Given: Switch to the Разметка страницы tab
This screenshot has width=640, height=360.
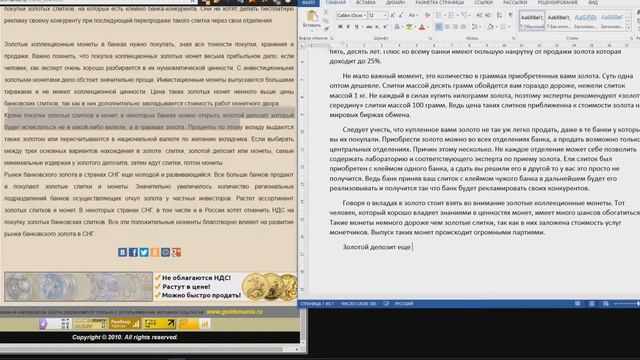Looking at the screenshot, I should point(440,2).
